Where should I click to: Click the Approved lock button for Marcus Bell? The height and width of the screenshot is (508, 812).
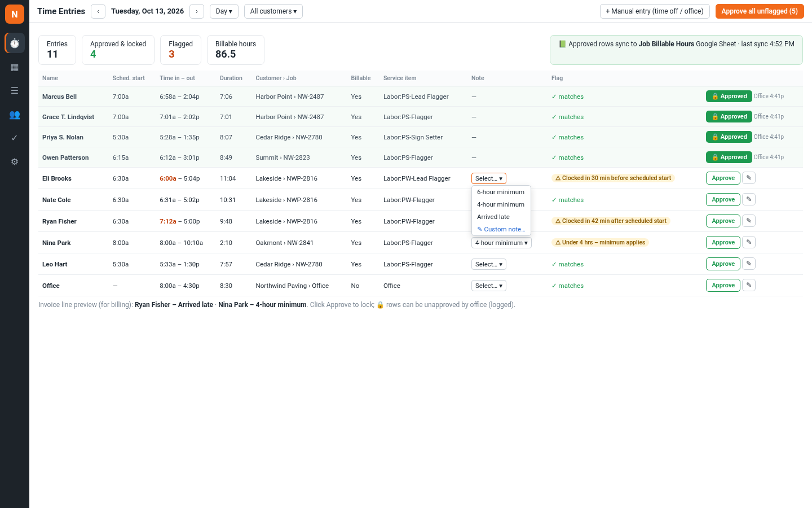(729, 96)
